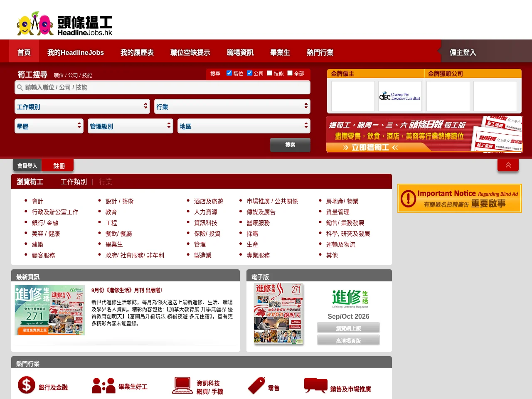Click the 立即搵筍工 banner button
This screenshot has height=399, width=532.
371,147
